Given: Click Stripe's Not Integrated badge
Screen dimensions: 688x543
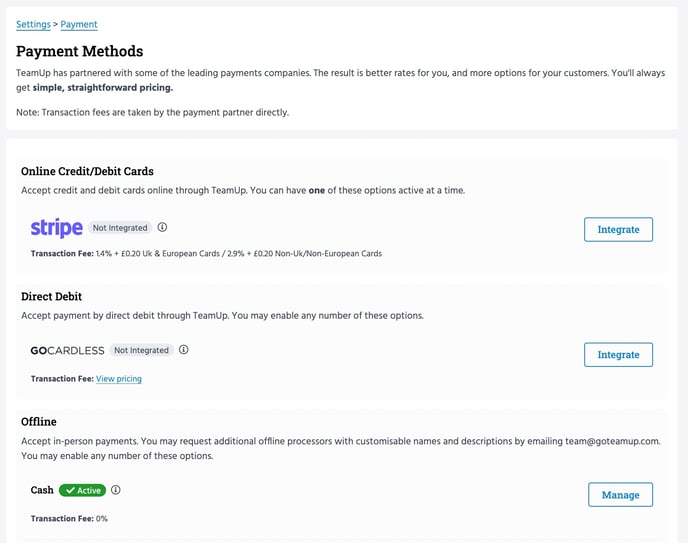Looking at the screenshot, I should [119, 228].
